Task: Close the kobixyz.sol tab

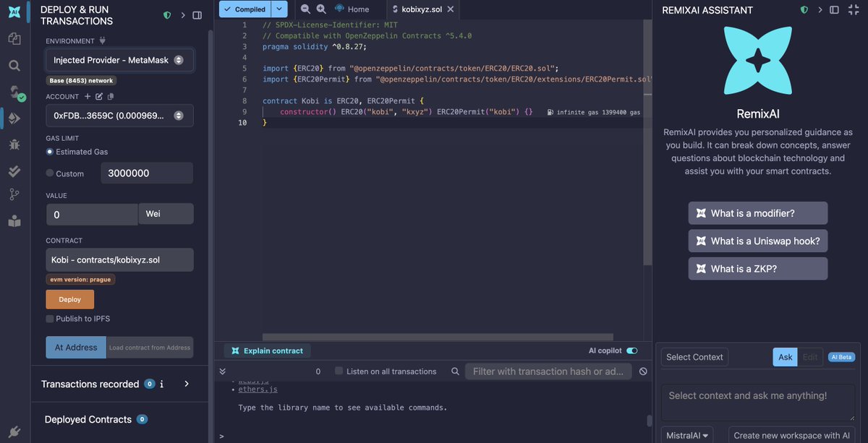Action: click(451, 9)
